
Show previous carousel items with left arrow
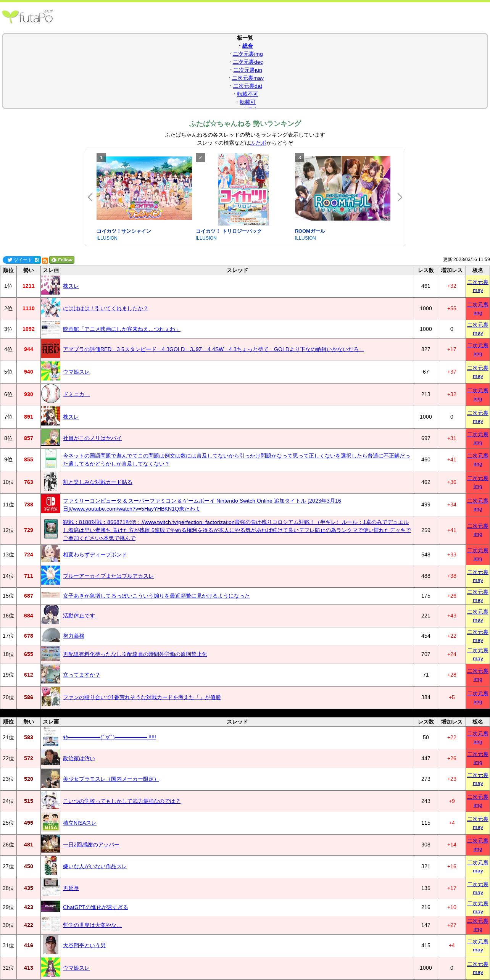point(90,197)
